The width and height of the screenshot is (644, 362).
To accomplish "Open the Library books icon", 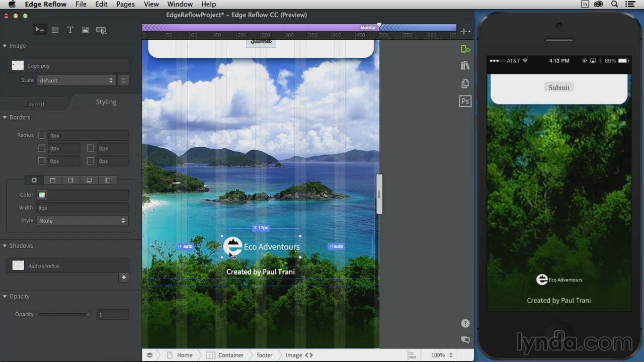I will pyautogui.click(x=465, y=66).
